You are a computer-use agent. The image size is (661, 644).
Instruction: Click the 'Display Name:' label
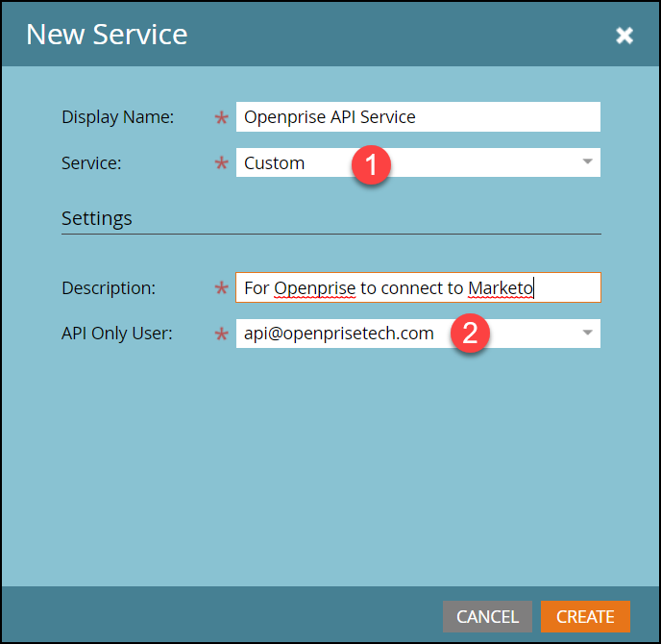118,117
